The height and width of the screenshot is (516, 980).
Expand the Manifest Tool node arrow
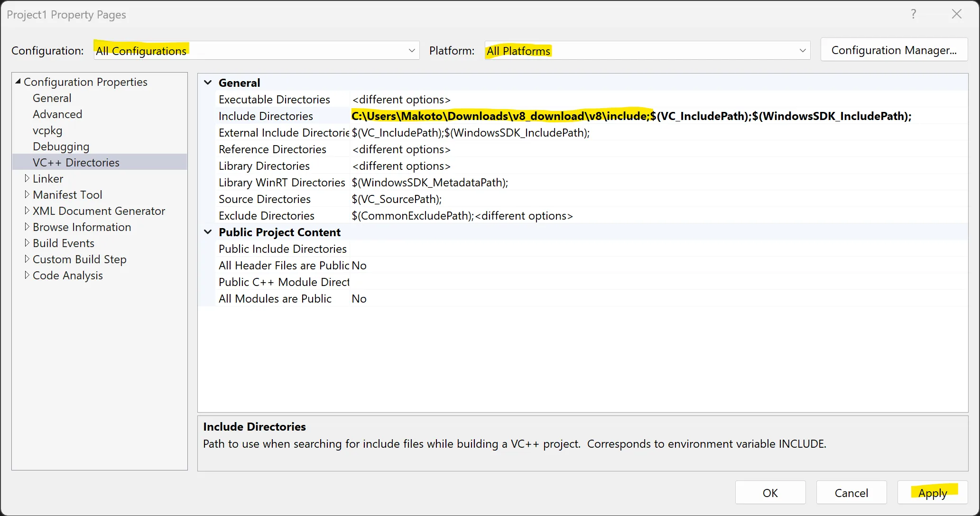coord(27,195)
